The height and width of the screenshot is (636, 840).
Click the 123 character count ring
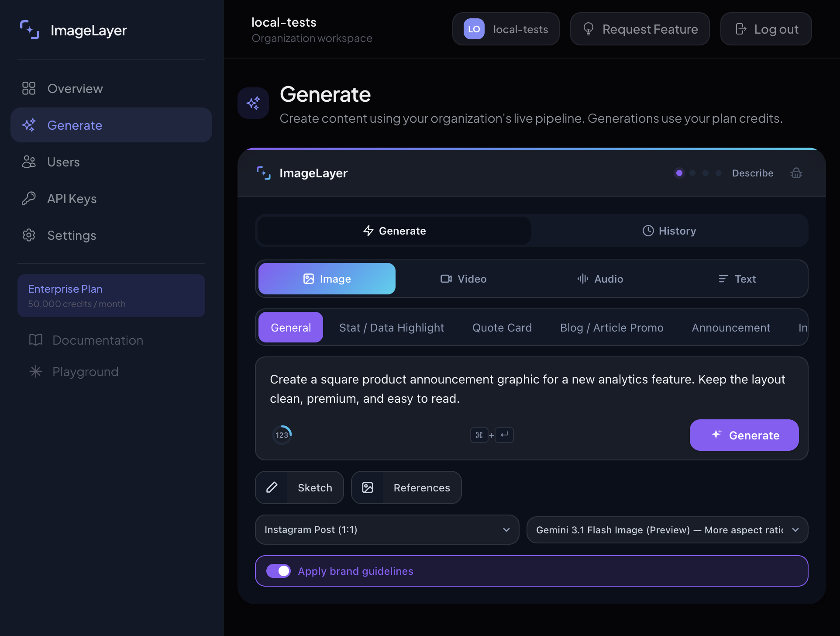click(x=282, y=435)
